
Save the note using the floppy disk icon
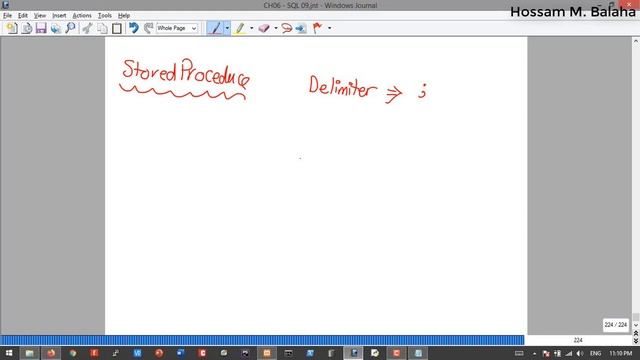41,28
